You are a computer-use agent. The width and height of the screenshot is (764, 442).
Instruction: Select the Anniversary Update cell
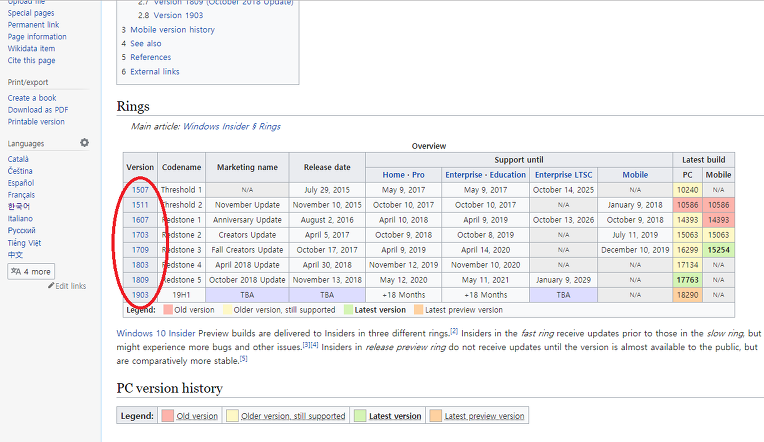tap(247, 220)
